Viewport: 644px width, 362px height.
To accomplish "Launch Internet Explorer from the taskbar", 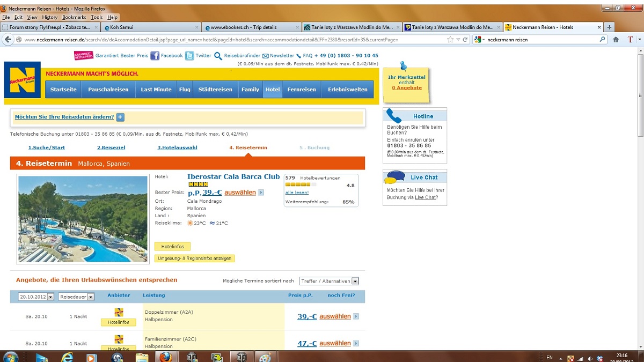I will pyautogui.click(x=67, y=357).
